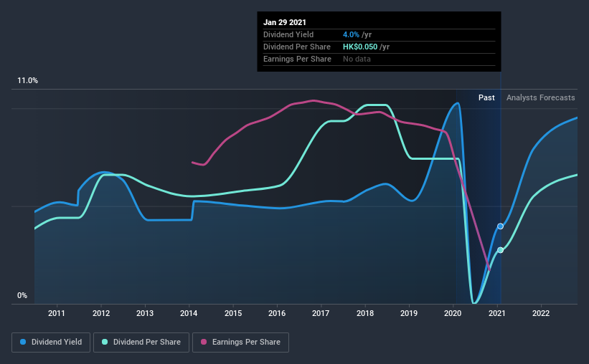Click the 2020 x-axis label
This screenshot has width=589, height=364.
453,313
